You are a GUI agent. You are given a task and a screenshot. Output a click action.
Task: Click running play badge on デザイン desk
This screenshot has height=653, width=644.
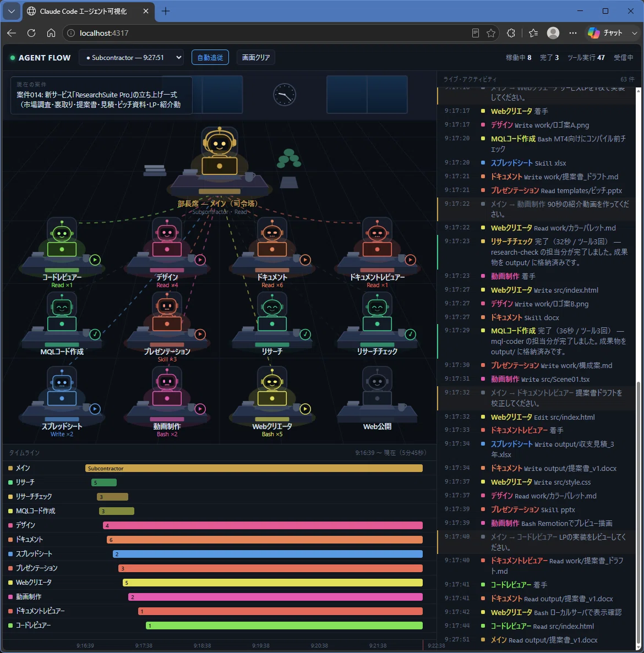coord(200,260)
